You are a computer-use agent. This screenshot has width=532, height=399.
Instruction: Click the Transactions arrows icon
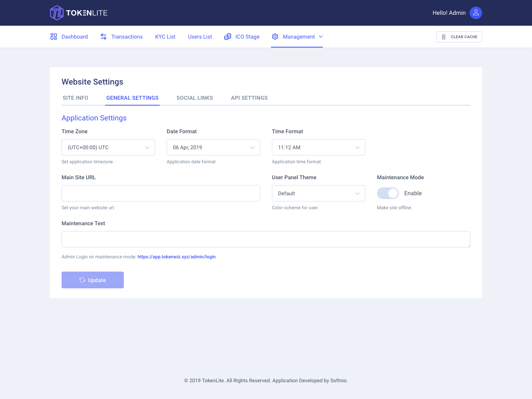[104, 37]
